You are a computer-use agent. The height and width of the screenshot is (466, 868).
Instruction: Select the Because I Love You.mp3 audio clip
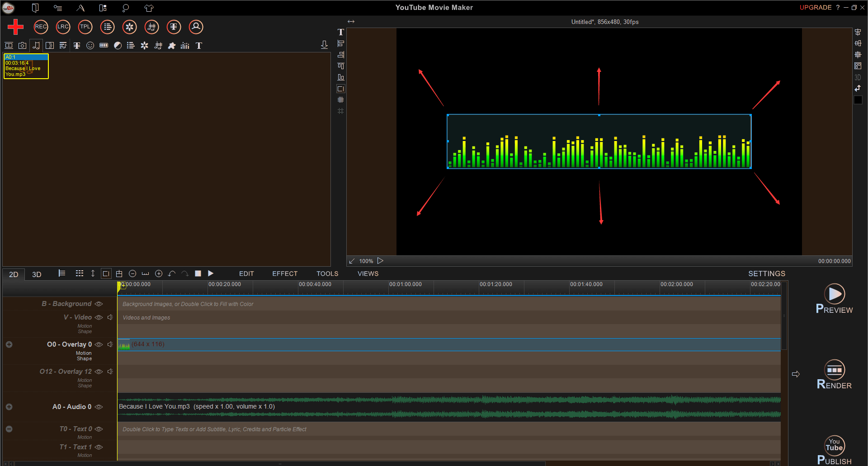[x=449, y=406]
